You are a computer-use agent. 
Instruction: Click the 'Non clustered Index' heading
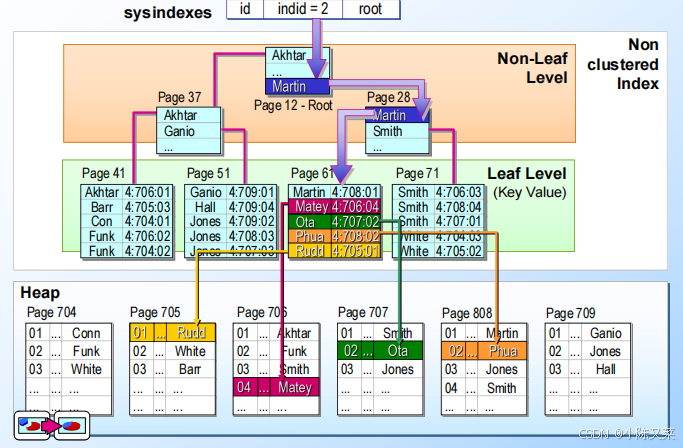[623, 64]
